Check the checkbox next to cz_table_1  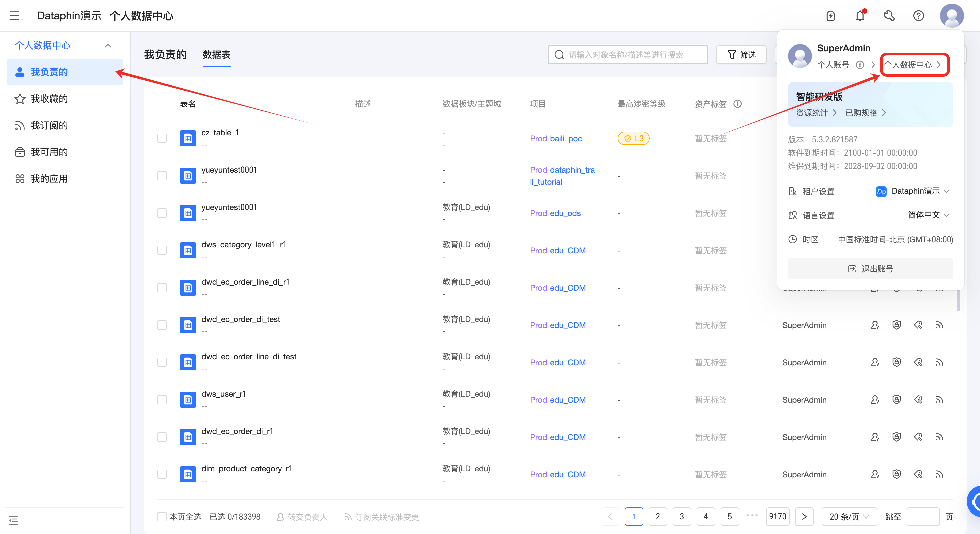[x=162, y=138]
